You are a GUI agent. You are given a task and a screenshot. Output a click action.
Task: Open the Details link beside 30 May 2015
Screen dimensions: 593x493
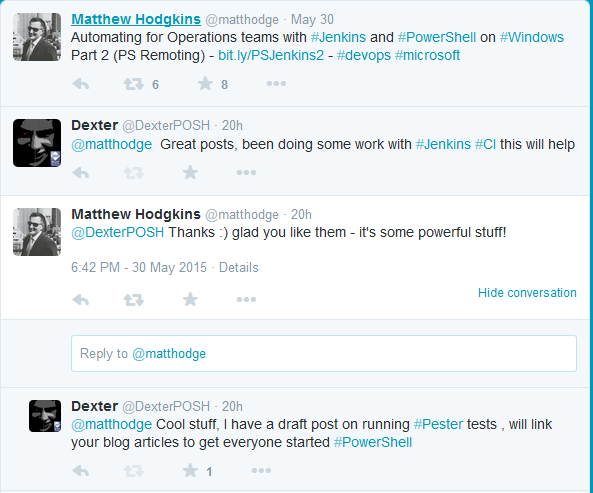[239, 267]
